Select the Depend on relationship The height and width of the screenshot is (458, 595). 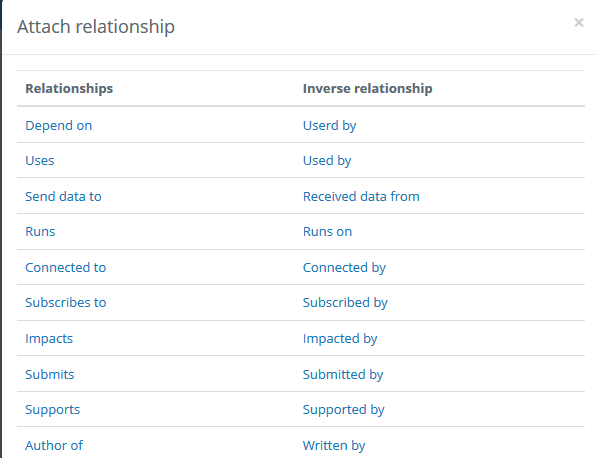pyautogui.click(x=58, y=126)
